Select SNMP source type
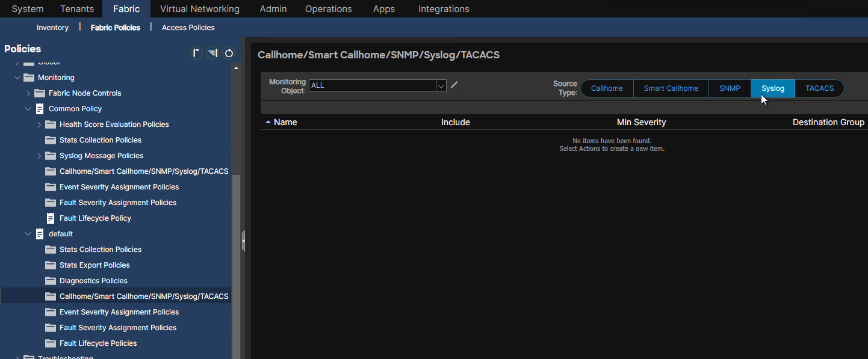This screenshot has width=868, height=359. tap(730, 88)
